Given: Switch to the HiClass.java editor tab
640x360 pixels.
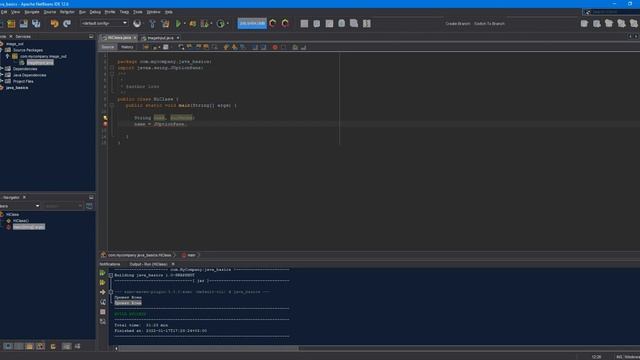Looking at the screenshot, I should [x=118, y=38].
